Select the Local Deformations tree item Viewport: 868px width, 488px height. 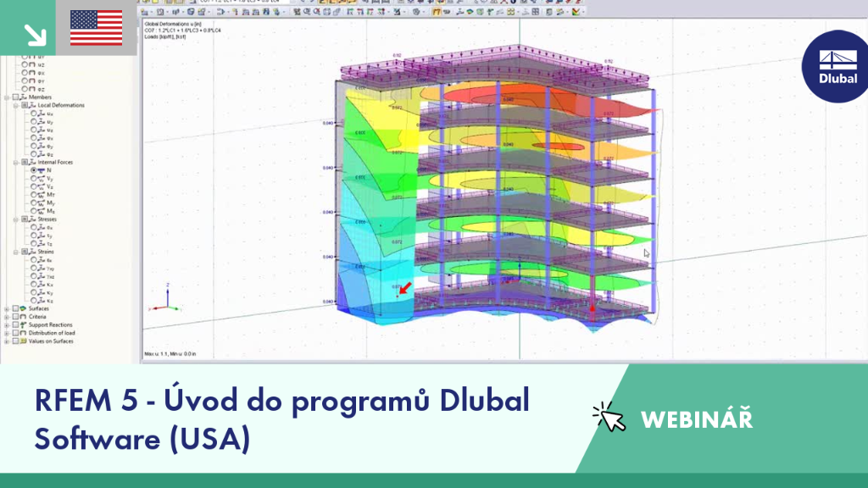61,105
